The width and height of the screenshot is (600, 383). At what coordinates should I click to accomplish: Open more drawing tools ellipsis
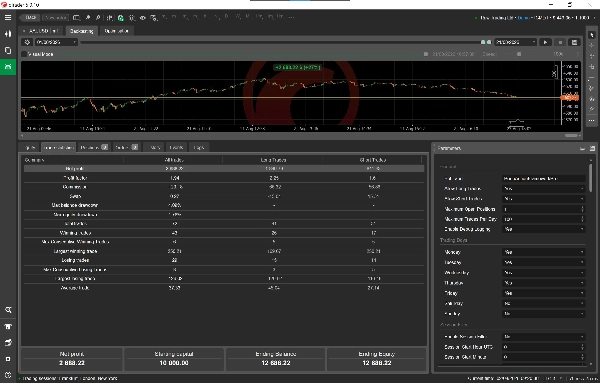[x=592, y=120]
